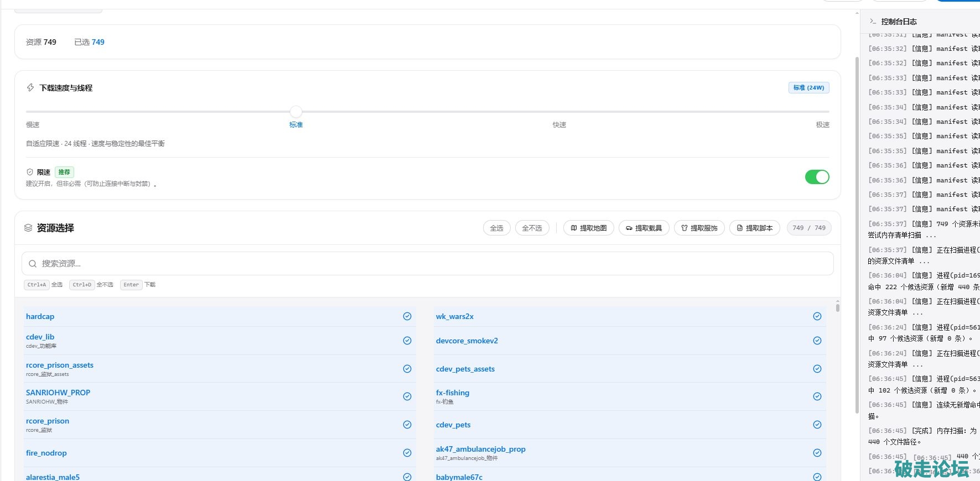Uncheck the SANRIOHW_PROP row check mark

[407, 396]
